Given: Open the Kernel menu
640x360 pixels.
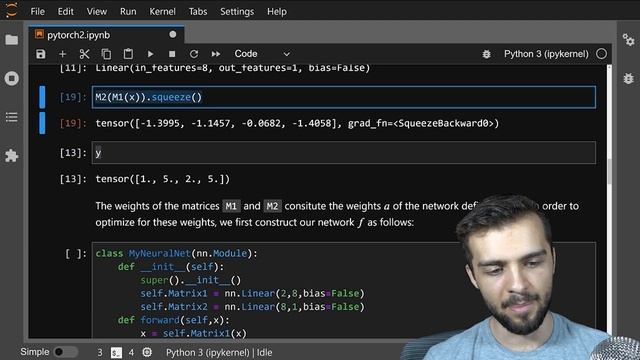Looking at the screenshot, I should click(162, 11).
